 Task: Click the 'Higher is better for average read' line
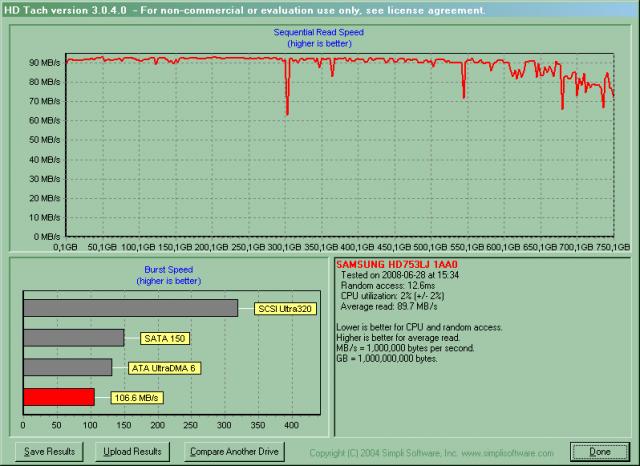[x=398, y=338]
